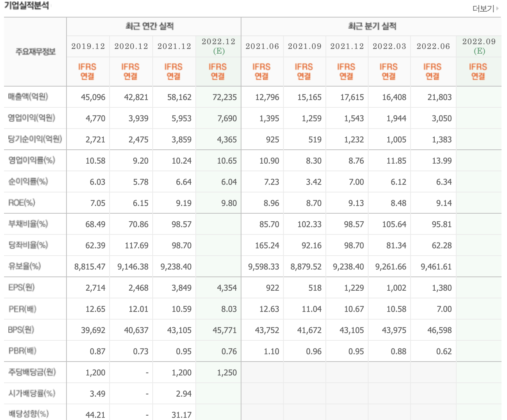Select net margin value 3.42

point(314,182)
